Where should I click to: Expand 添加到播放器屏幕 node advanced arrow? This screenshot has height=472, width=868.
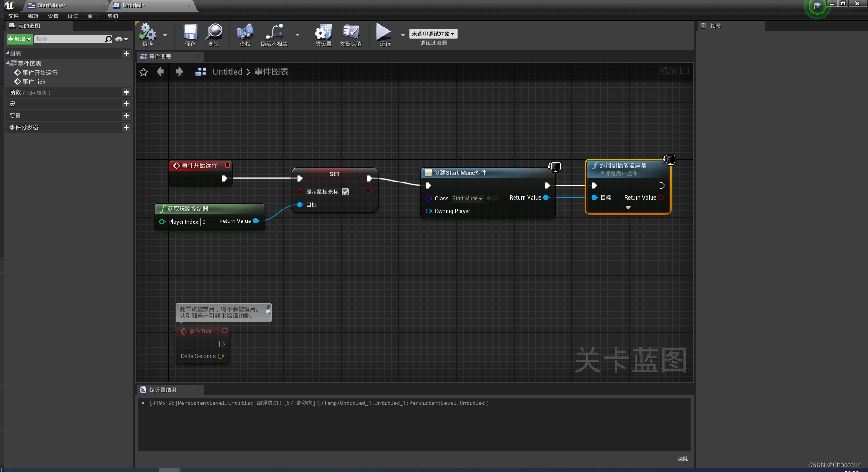pyautogui.click(x=628, y=208)
